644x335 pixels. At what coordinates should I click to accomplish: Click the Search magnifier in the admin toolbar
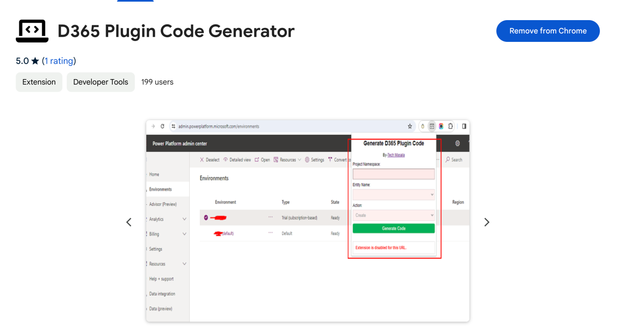click(447, 160)
